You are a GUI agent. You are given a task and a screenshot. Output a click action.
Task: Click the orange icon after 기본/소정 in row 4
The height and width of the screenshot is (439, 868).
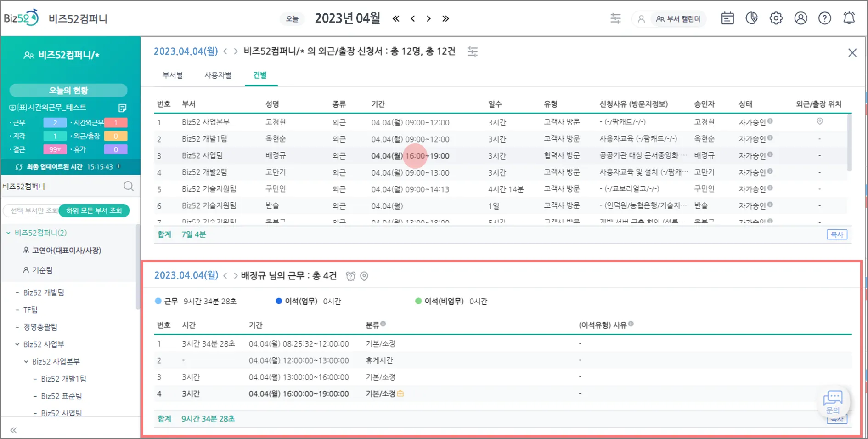pos(400,393)
